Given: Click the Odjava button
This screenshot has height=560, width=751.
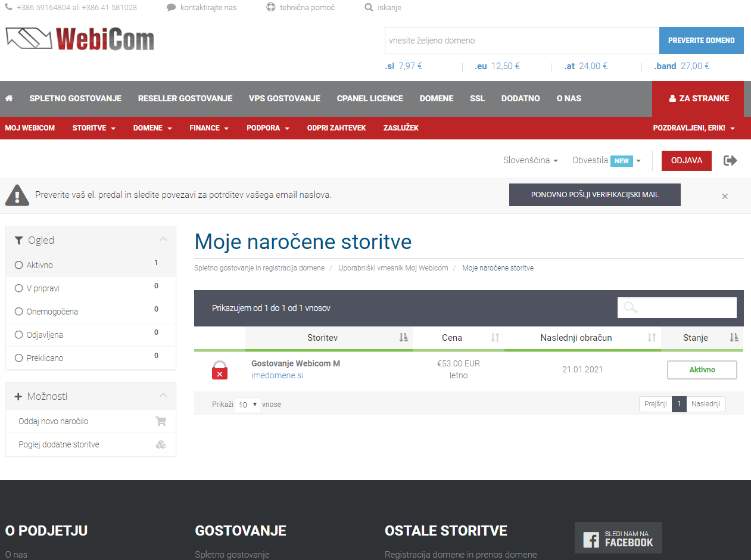Looking at the screenshot, I should pyautogui.click(x=687, y=161).
